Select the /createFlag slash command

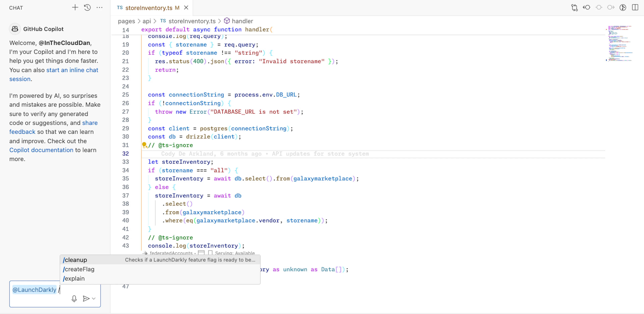(x=160, y=269)
